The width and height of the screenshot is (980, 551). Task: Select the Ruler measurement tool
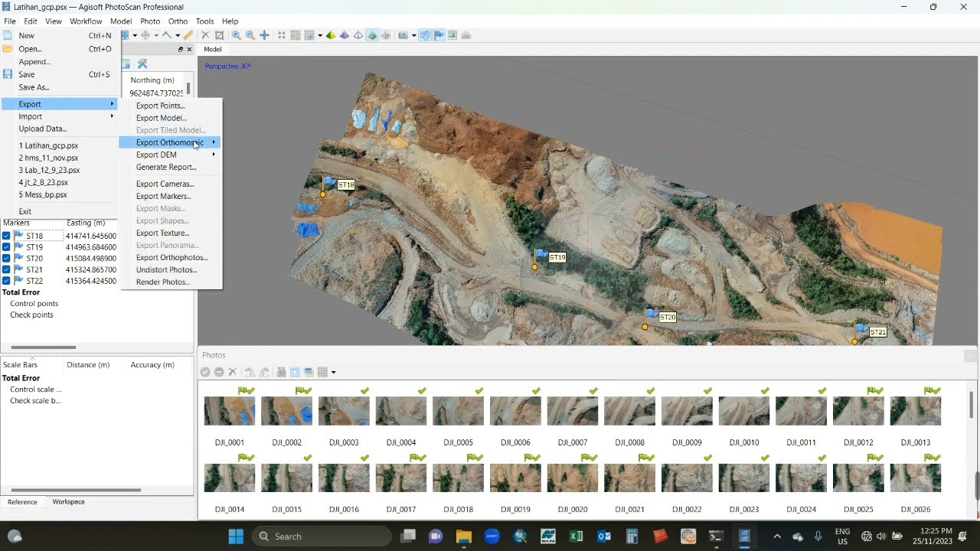click(188, 35)
